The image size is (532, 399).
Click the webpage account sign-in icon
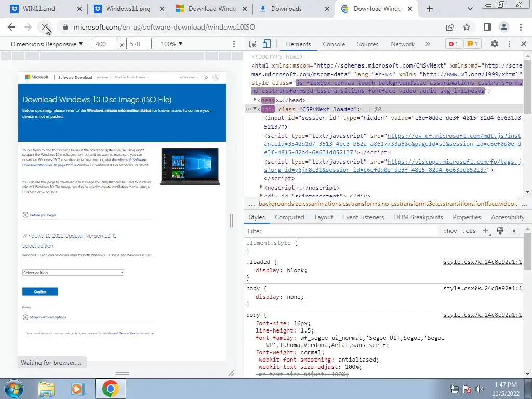tap(216, 77)
